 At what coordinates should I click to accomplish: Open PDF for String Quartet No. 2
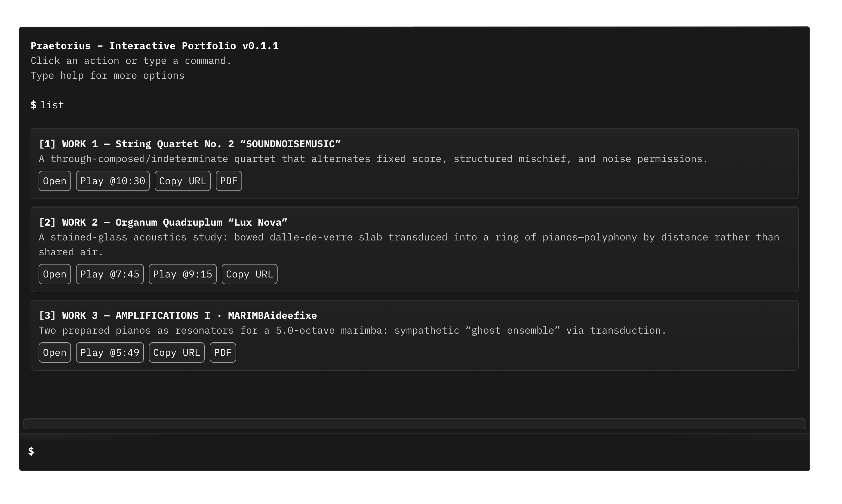pyautogui.click(x=228, y=181)
